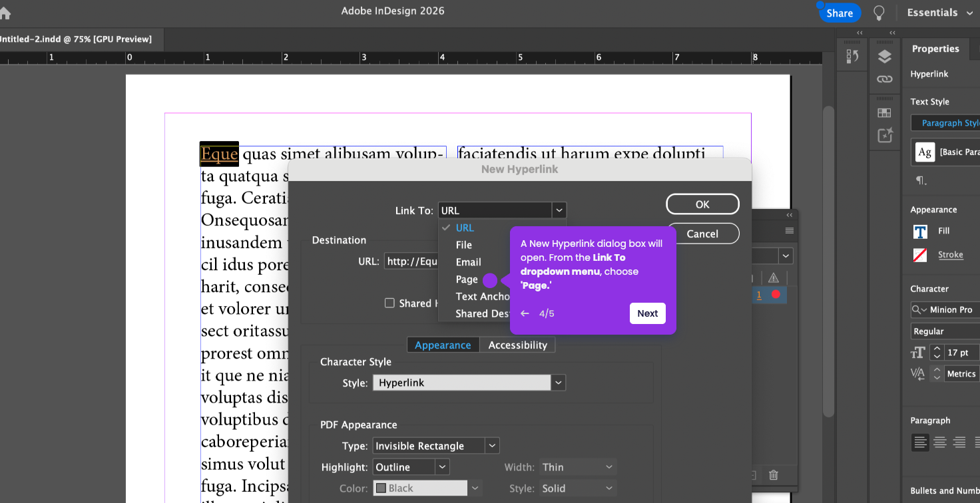
Task: Choose Page from Link To menu
Action: [467, 279]
